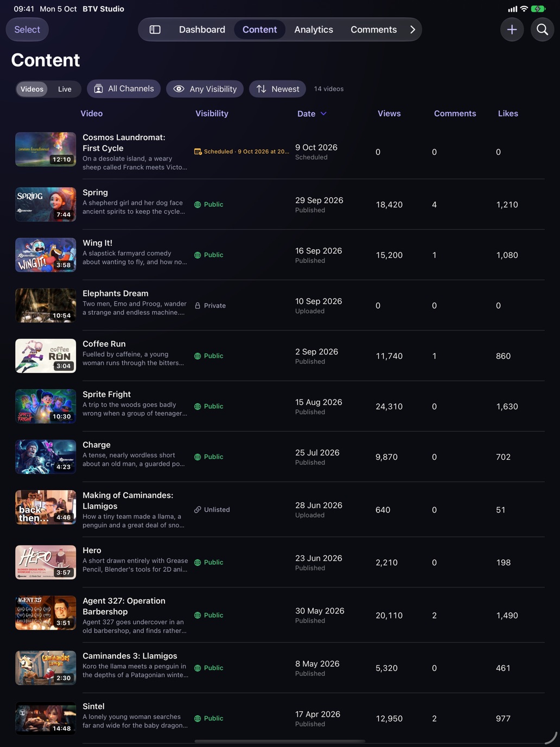Click the calendar icon on Cosmos Laundromat row

(198, 151)
